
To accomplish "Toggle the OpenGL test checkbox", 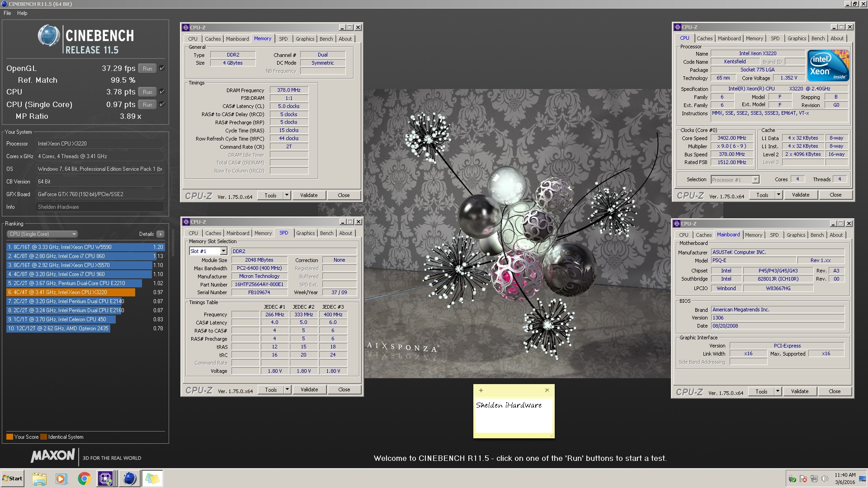I will pyautogui.click(x=162, y=68).
